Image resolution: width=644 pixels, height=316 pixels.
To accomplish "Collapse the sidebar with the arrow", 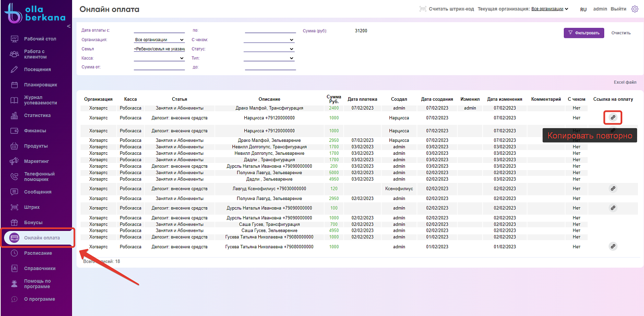I will tap(69, 26).
